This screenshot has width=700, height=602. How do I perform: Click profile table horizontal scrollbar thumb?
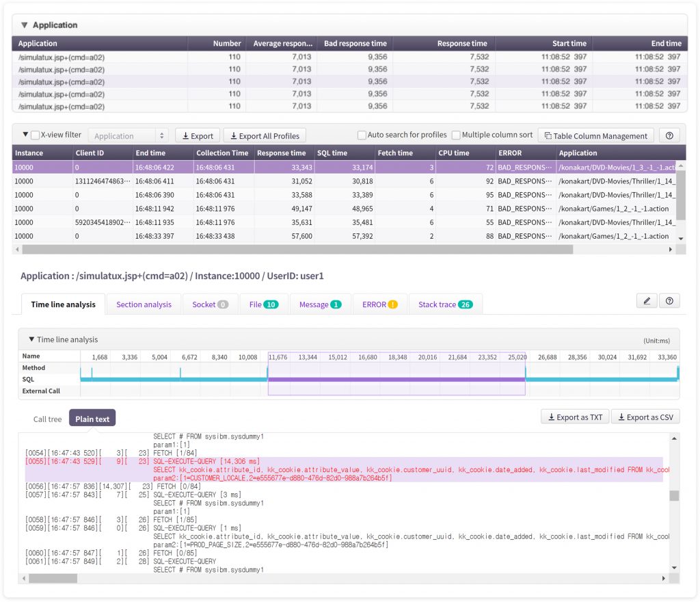click(x=297, y=249)
